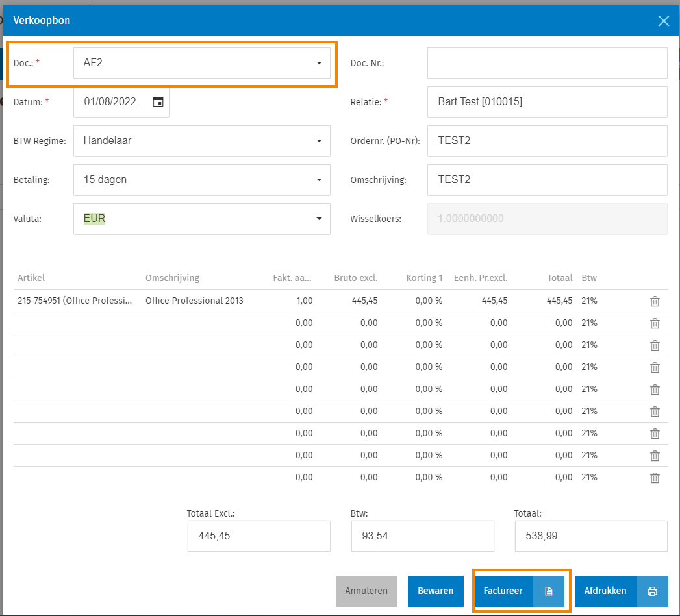Print via the Afdrukken button
The width and height of the screenshot is (680, 616).
[605, 591]
